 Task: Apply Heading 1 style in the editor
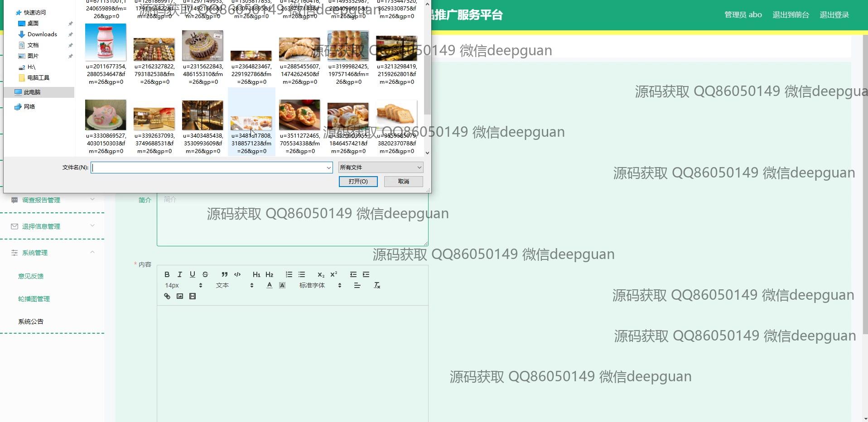(256, 274)
